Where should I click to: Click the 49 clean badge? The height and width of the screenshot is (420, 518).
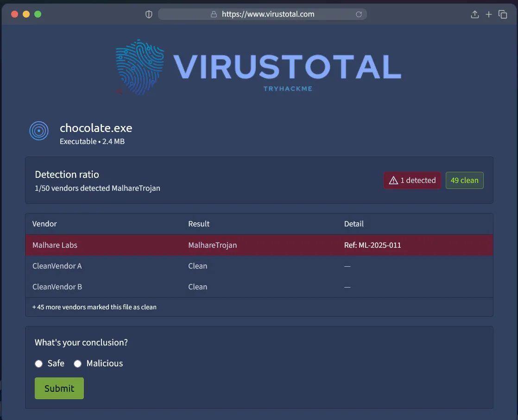(464, 181)
